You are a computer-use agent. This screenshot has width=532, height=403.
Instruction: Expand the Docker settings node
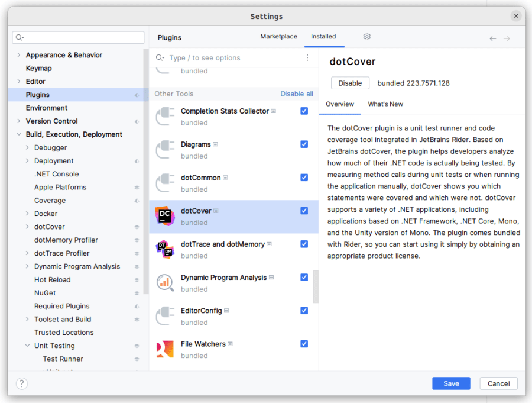click(27, 214)
